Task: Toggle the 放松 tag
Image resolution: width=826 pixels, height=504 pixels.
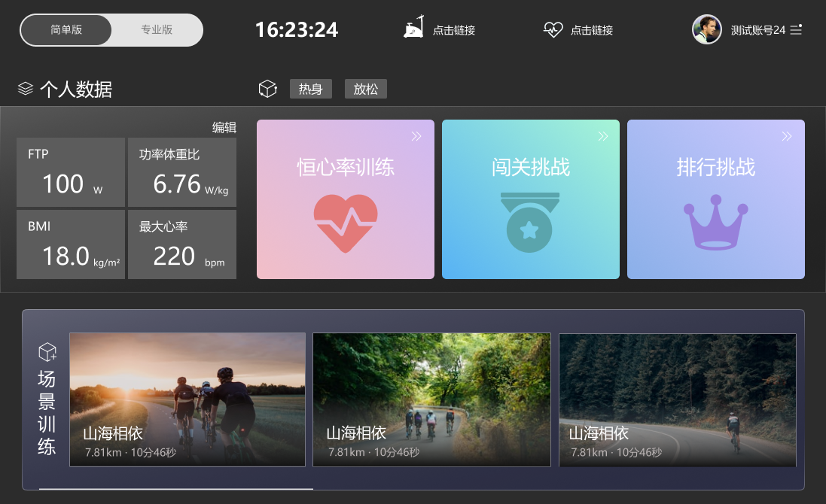Action: pyautogui.click(x=365, y=88)
